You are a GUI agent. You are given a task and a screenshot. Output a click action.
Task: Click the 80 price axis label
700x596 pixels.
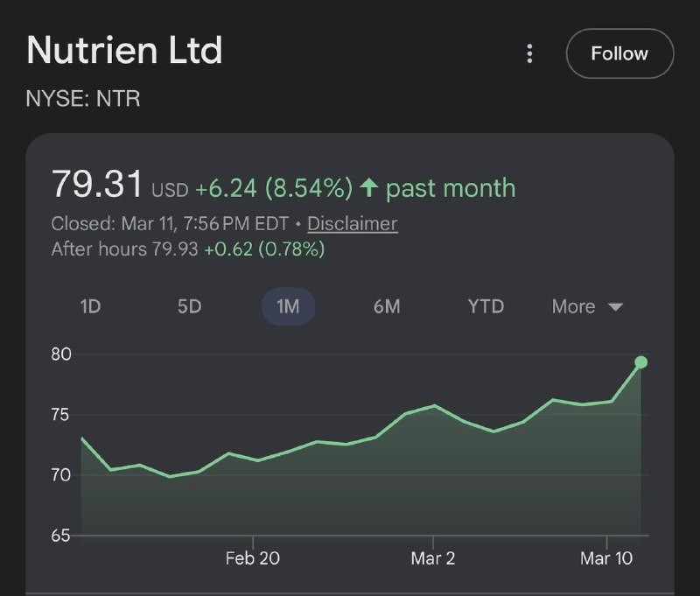point(61,354)
